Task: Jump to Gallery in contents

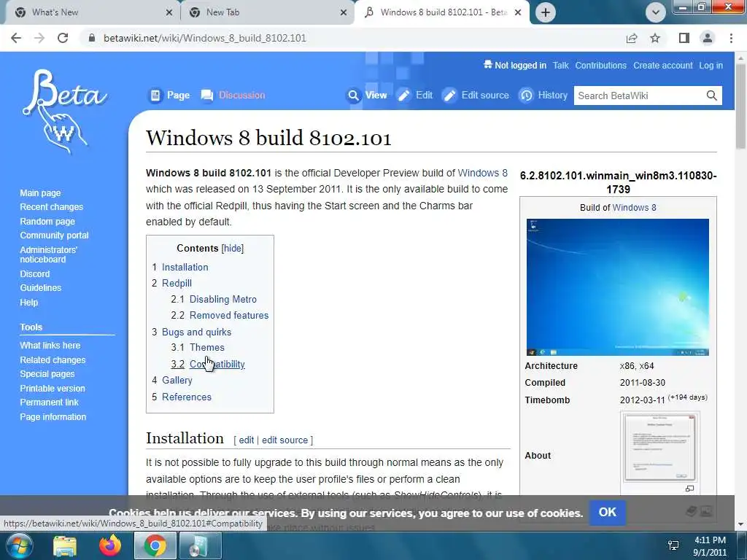Action: coord(177,380)
